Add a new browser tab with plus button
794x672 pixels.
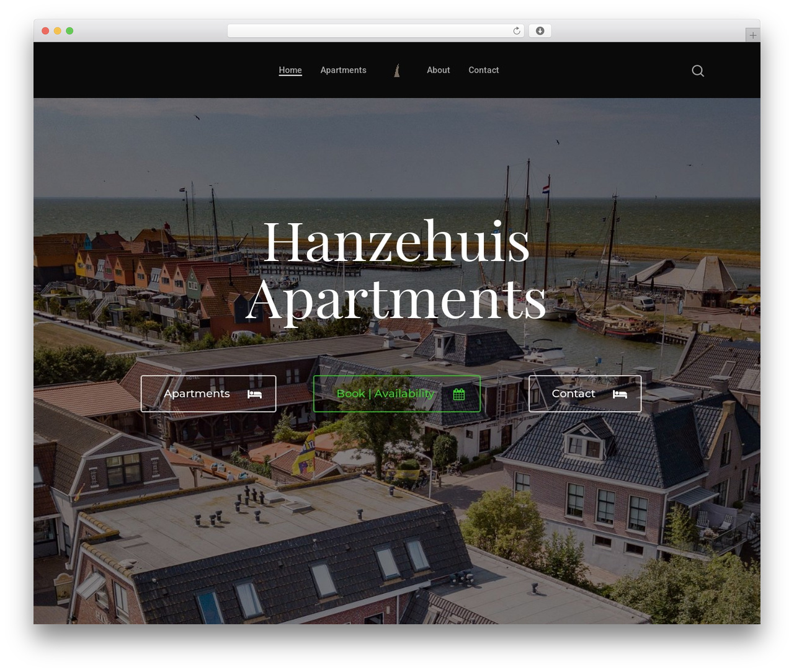[752, 35]
